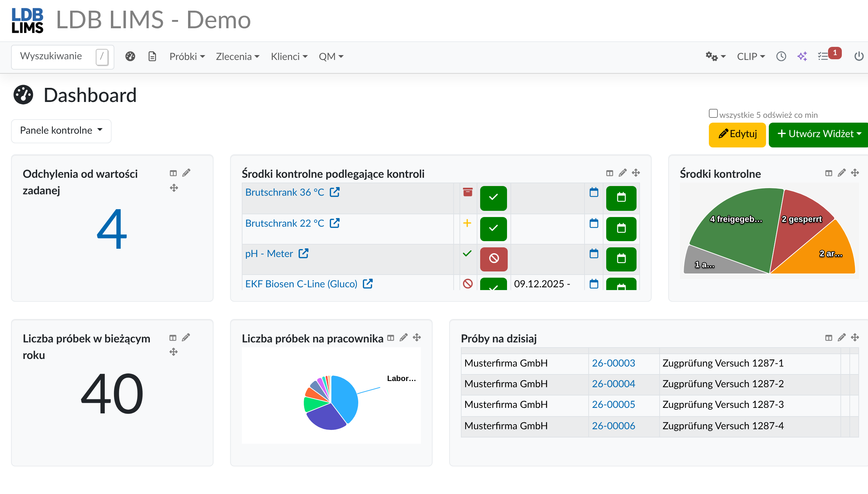Screen dimensions: 868x494
Task: Open Brutschrank 36 °C external link icon
Action: (x=335, y=192)
